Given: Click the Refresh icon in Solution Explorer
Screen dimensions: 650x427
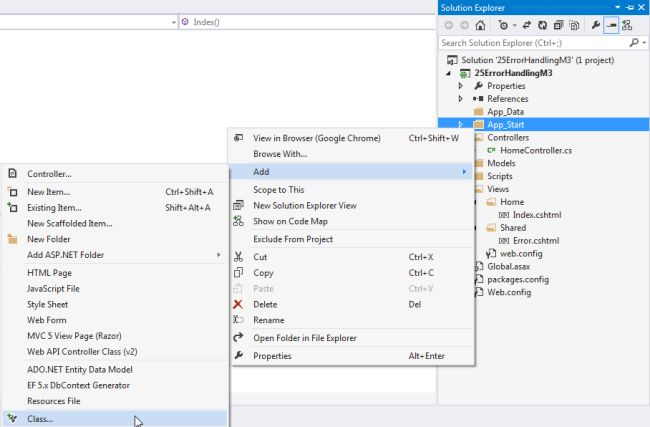Looking at the screenshot, I should coord(542,25).
